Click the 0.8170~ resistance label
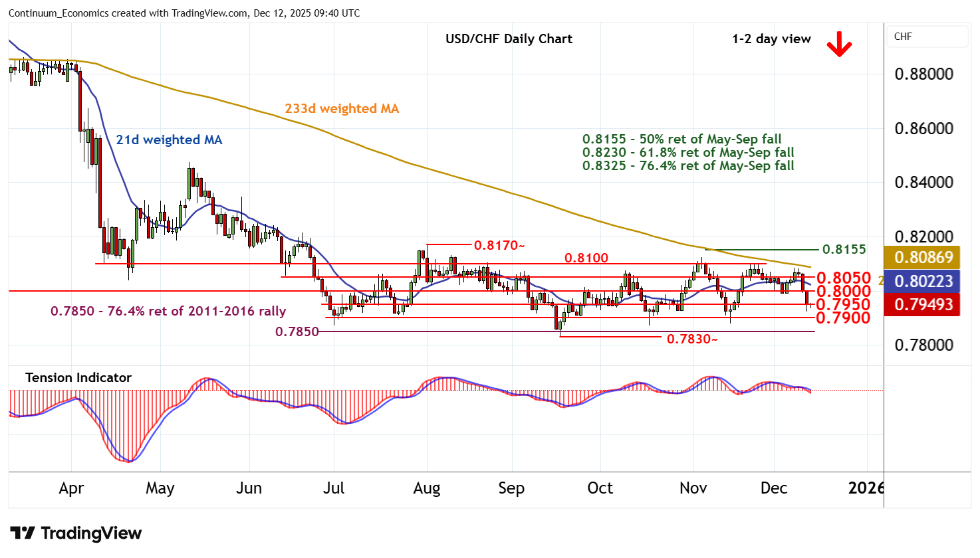The width and height of the screenshot is (980, 558). [499, 245]
